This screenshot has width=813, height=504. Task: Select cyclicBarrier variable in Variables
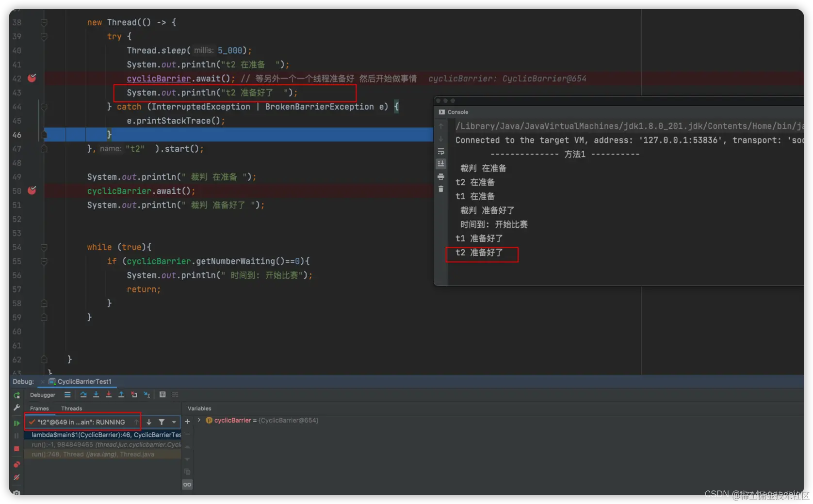(262, 420)
